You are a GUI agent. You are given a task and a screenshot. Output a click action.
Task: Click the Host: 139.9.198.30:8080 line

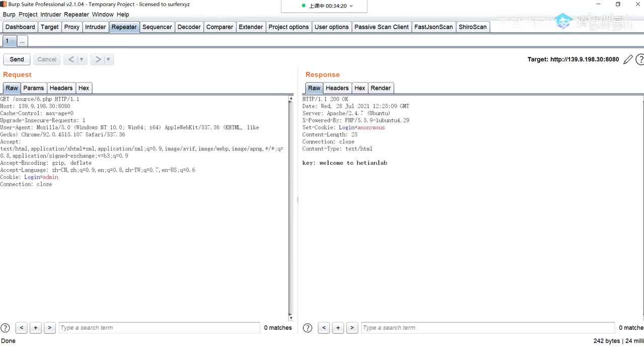[x=35, y=106]
